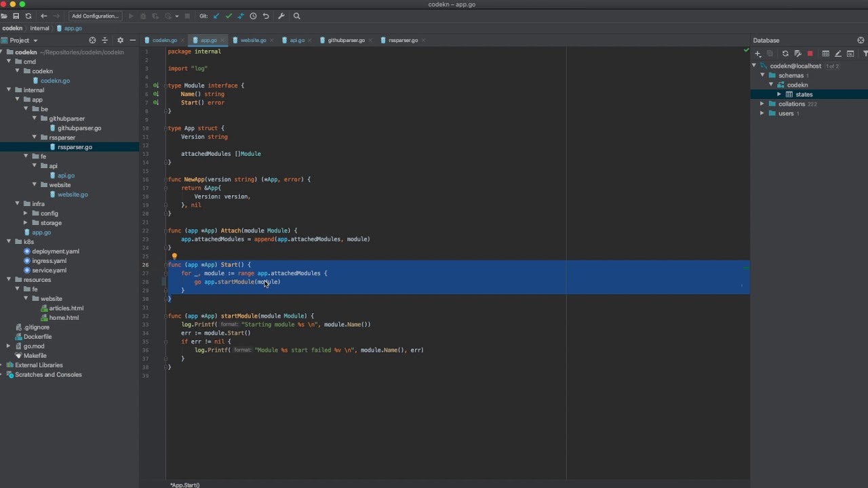Select opened file using the crosshair icon
Image resolution: width=868 pixels, height=488 pixels.
click(x=92, y=40)
